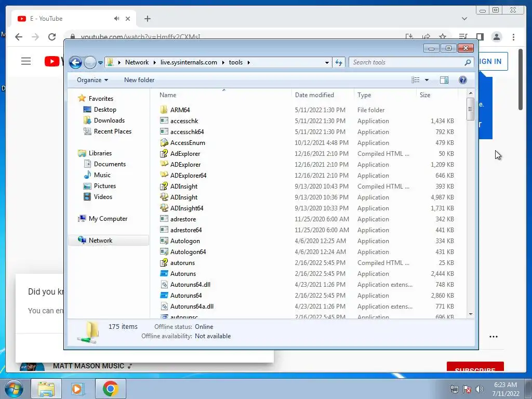The height and width of the screenshot is (399, 532).
Task: Select the AccessEnum application icon
Action: pyautogui.click(x=164, y=142)
